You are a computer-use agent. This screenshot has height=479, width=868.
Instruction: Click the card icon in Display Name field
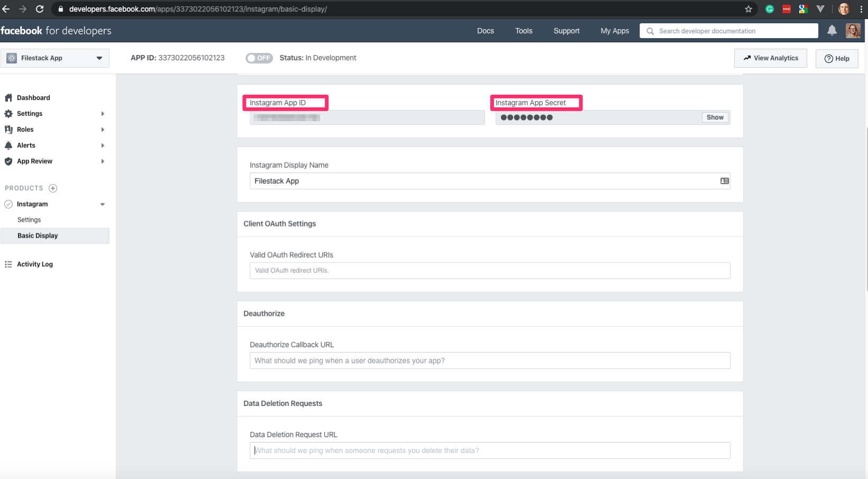(725, 181)
